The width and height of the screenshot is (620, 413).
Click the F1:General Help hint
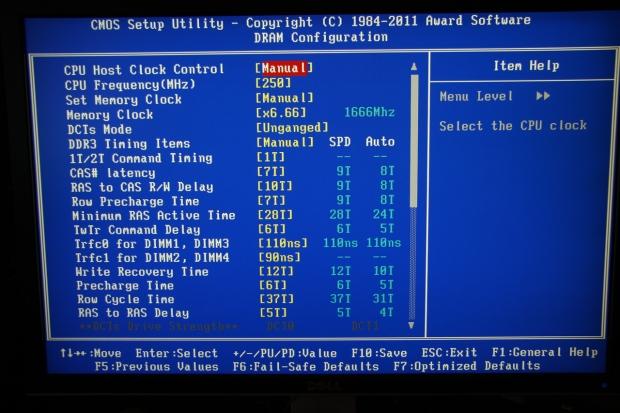(545, 352)
